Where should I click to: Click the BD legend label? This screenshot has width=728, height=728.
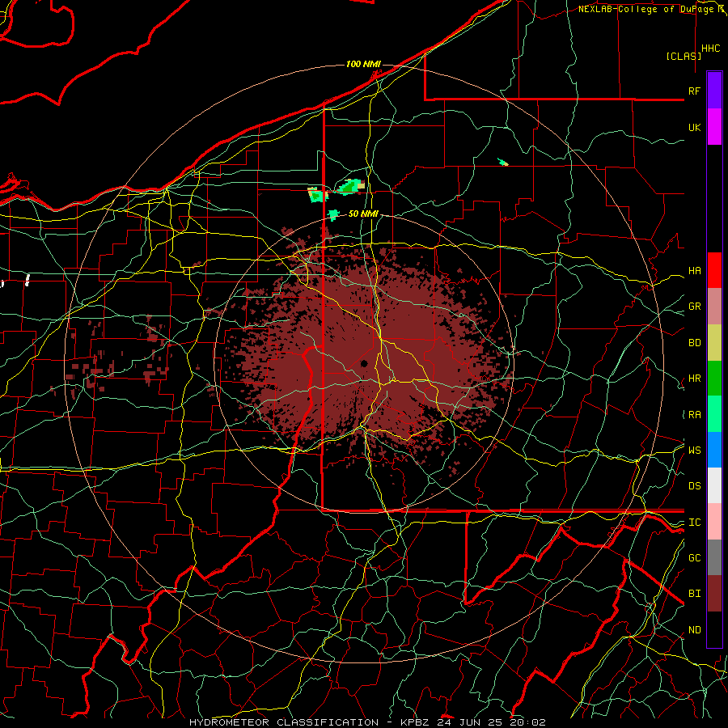pyautogui.click(x=694, y=343)
